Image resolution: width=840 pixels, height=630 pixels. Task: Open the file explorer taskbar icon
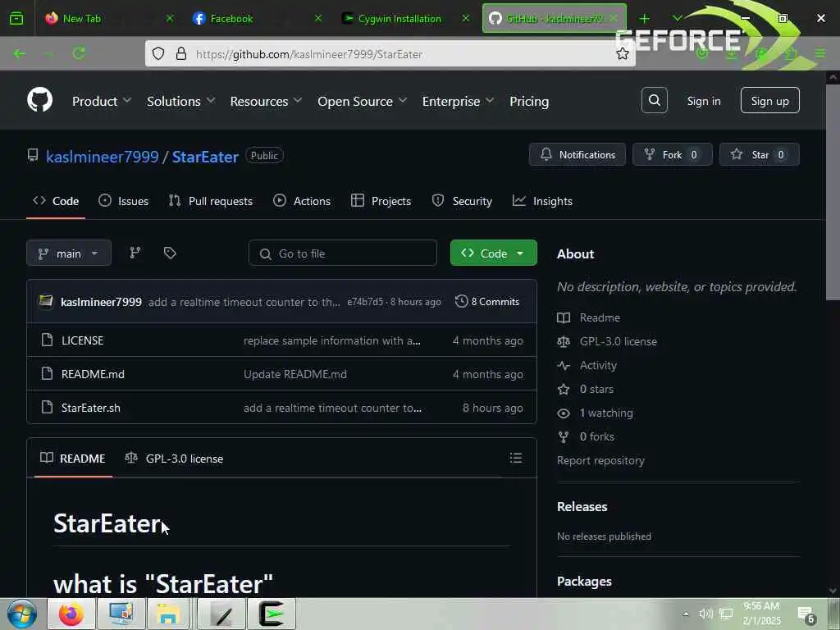pos(167,614)
